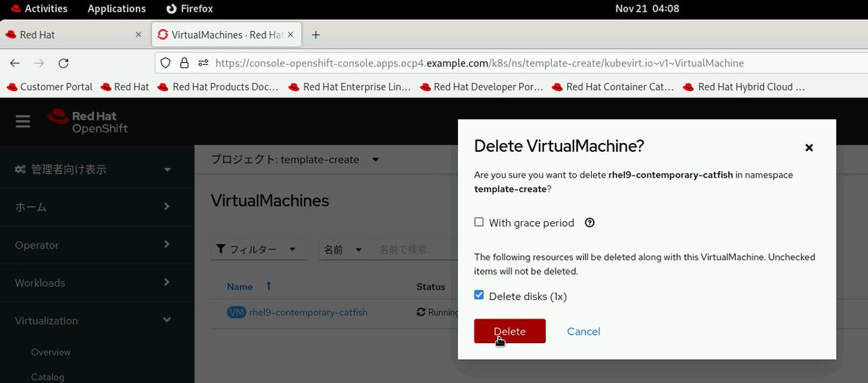The image size is (868, 383).
Task: Close the Red Hat browser tab
Action: (x=139, y=35)
